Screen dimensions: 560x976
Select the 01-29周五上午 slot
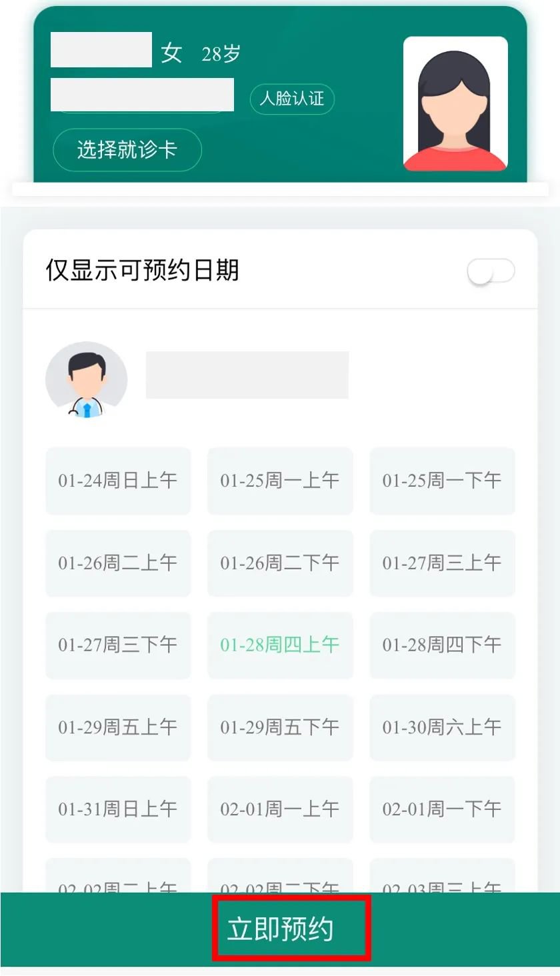(x=118, y=727)
